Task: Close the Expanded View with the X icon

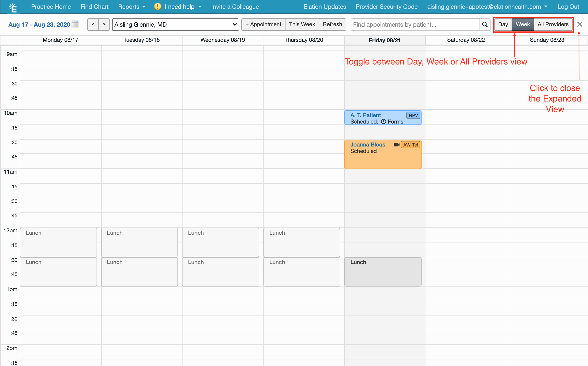Action: [x=580, y=24]
